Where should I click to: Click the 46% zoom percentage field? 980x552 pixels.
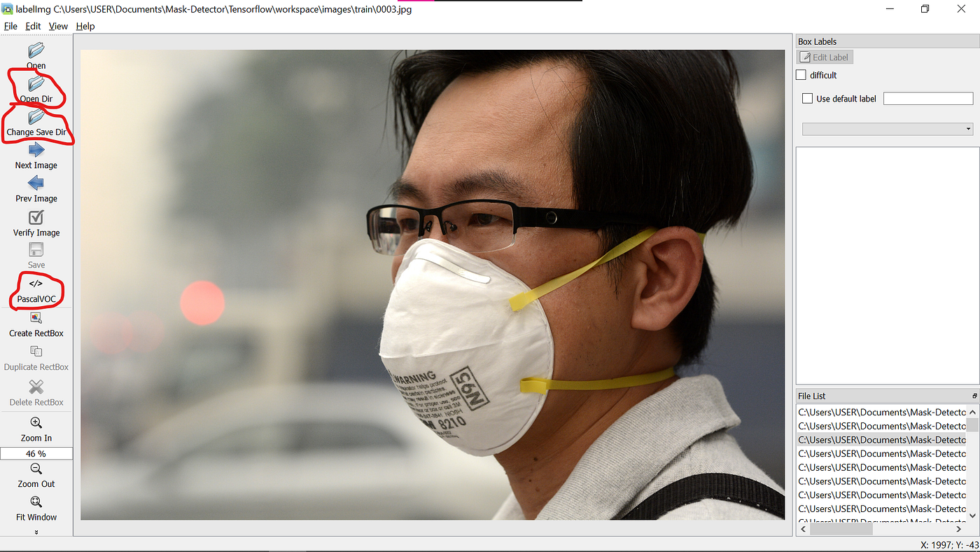click(36, 453)
